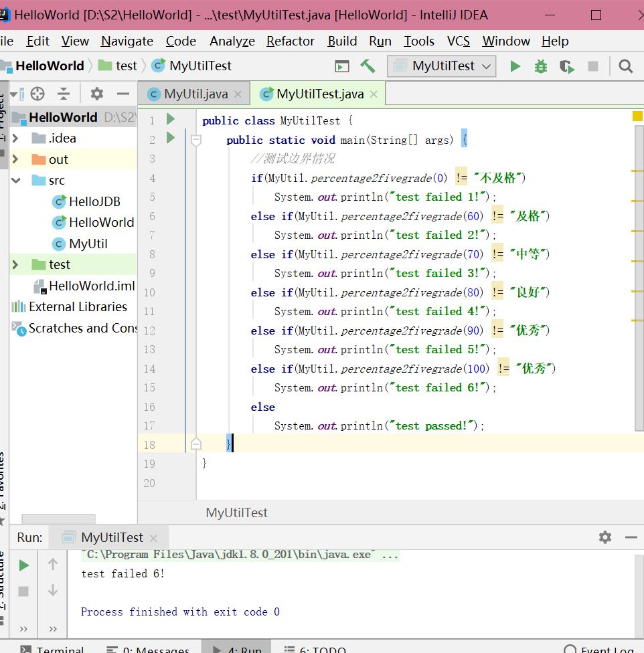Close MyUtil.java editor tab
The image size is (644, 653).
pyautogui.click(x=238, y=94)
